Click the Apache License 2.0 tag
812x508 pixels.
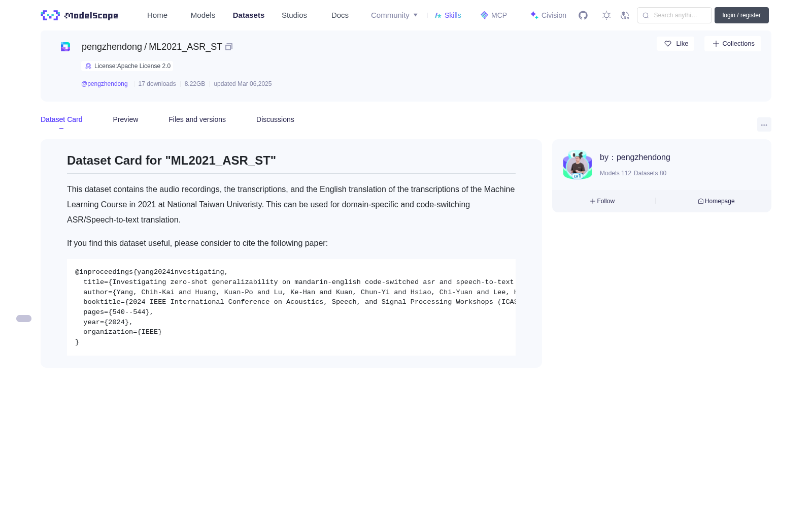pos(127,66)
